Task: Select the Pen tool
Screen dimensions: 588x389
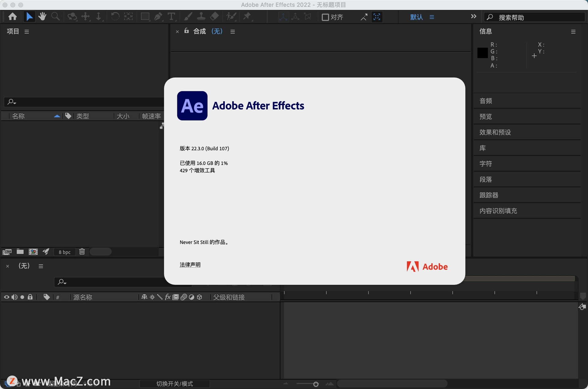Action: pos(158,17)
